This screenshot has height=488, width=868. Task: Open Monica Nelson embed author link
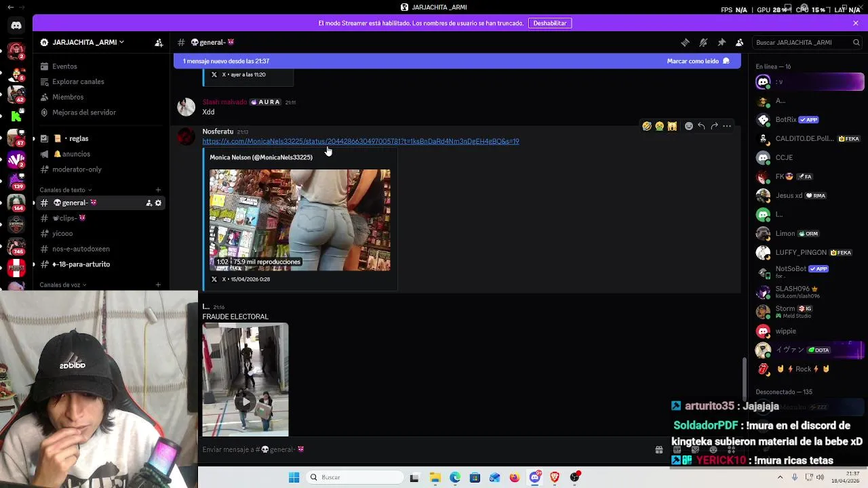tap(261, 157)
